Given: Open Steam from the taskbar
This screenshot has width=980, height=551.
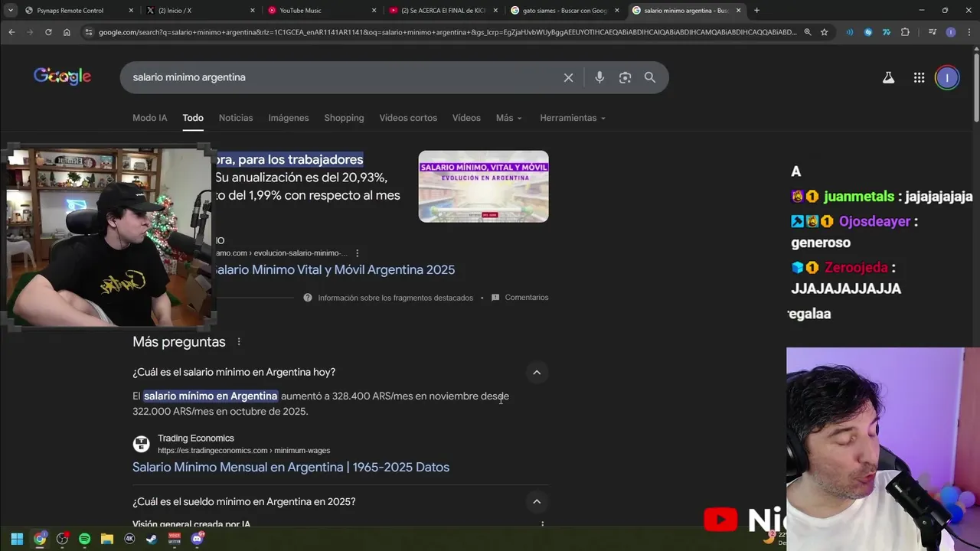Looking at the screenshot, I should click(152, 539).
